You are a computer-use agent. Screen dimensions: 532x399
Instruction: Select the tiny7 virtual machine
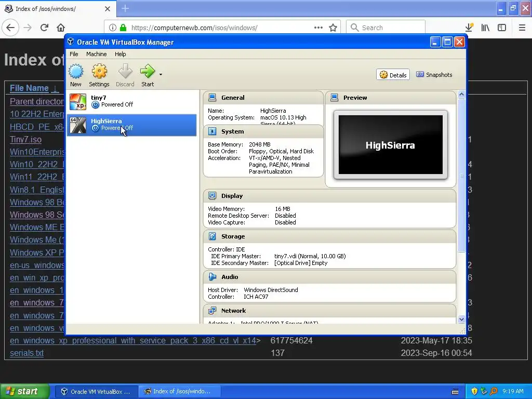point(131,101)
